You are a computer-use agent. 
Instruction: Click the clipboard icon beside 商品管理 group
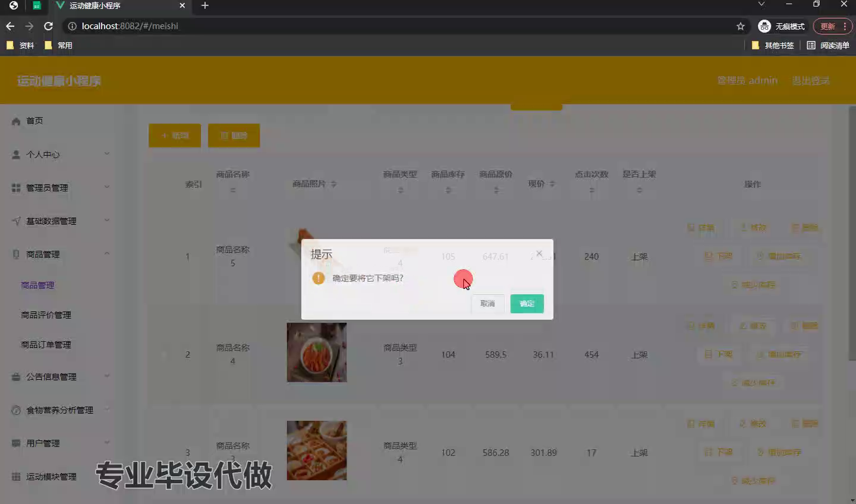(x=16, y=254)
